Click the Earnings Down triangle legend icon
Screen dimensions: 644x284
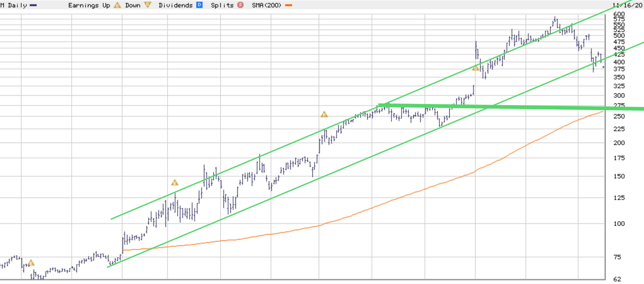click(147, 5)
